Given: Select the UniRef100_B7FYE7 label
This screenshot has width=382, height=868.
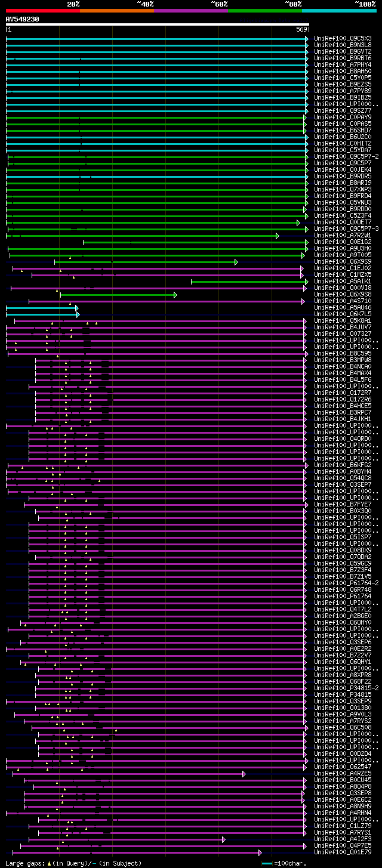Looking at the screenshot, I should (343, 504).
